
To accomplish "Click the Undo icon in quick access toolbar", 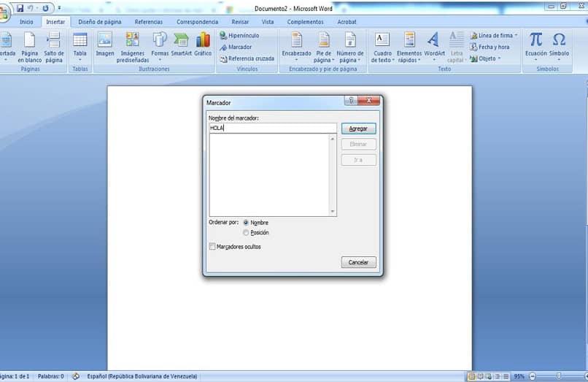I will click(31, 8).
